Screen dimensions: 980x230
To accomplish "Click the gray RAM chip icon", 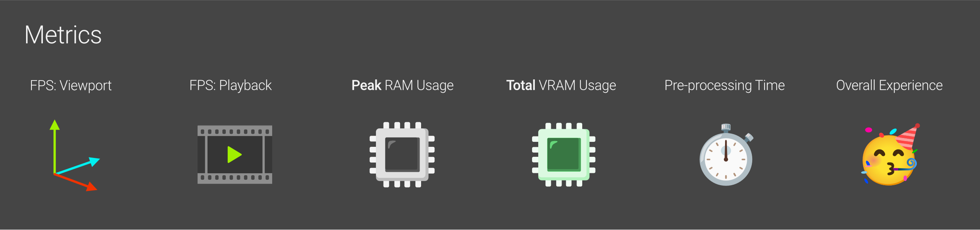I will pyautogui.click(x=402, y=154).
